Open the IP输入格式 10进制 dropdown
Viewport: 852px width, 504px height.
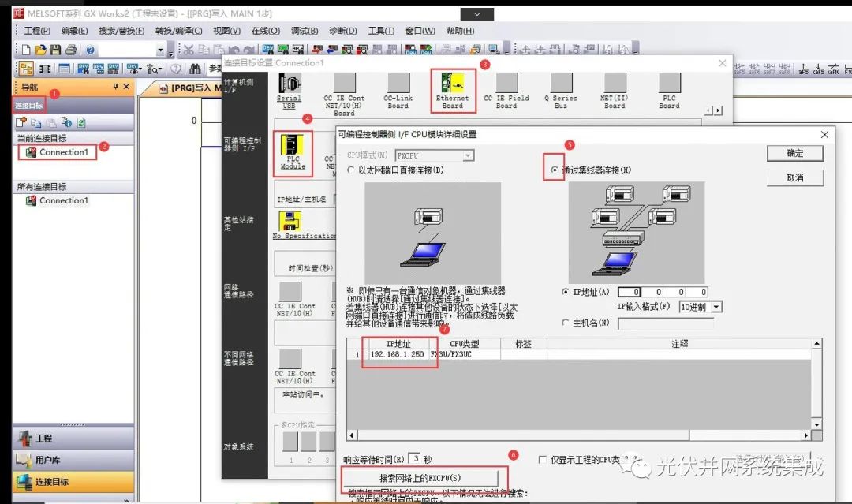coord(718,306)
